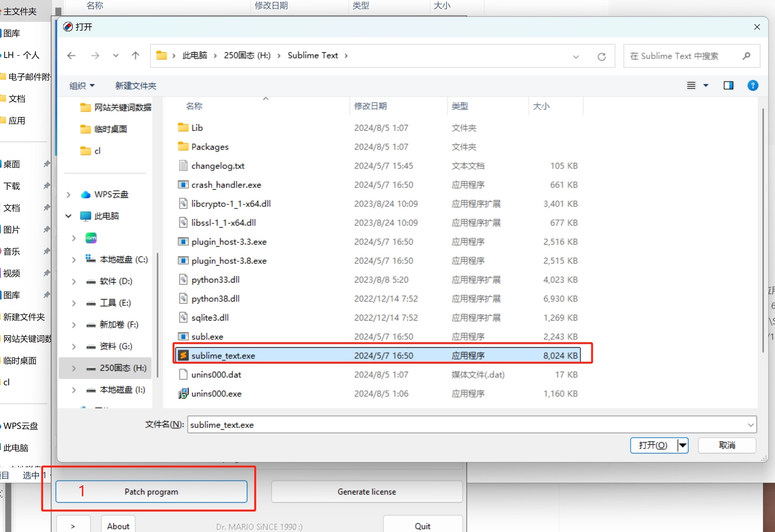
Task: Open help with blue question icon
Action: (753, 85)
